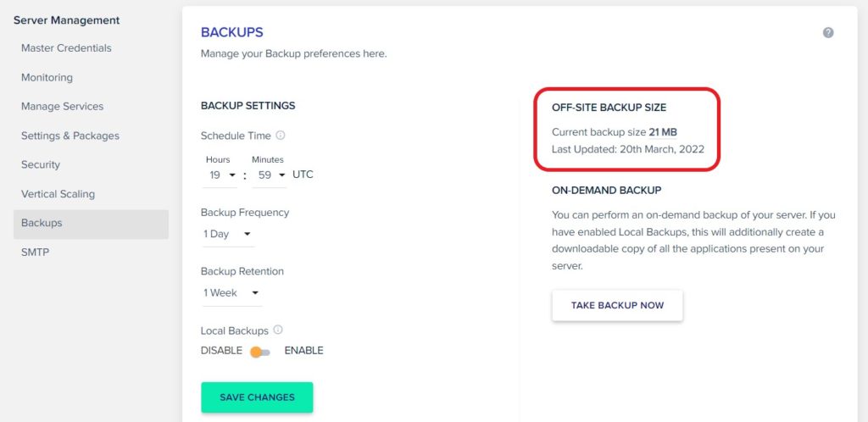Toggle the Local Backups switch
Screen dimensions: 868x422
pos(260,352)
